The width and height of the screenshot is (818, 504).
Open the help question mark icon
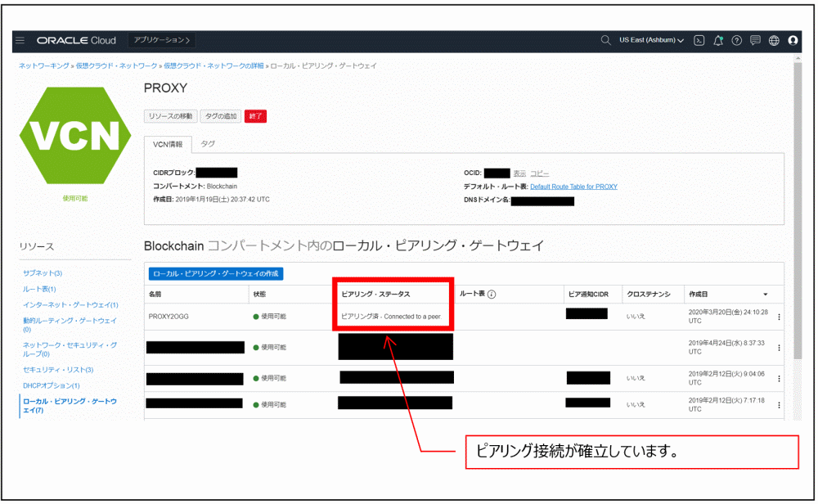[x=737, y=40]
